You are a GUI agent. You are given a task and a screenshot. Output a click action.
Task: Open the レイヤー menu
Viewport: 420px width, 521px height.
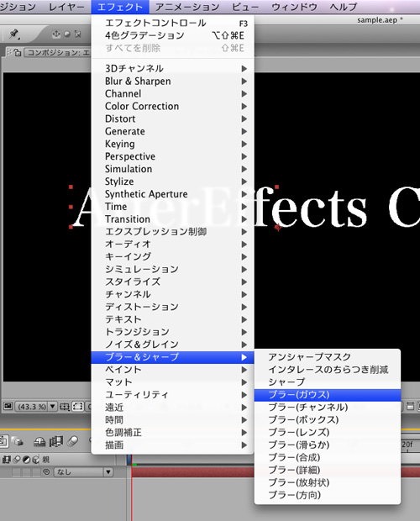(66, 7)
